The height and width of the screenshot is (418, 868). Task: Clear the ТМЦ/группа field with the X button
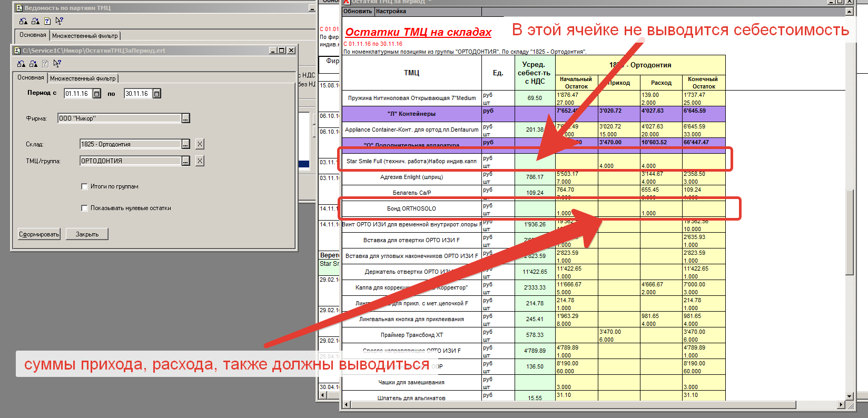point(200,161)
